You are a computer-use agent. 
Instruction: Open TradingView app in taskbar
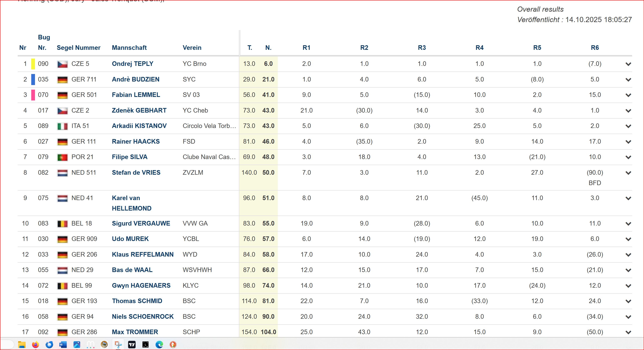tap(132, 345)
